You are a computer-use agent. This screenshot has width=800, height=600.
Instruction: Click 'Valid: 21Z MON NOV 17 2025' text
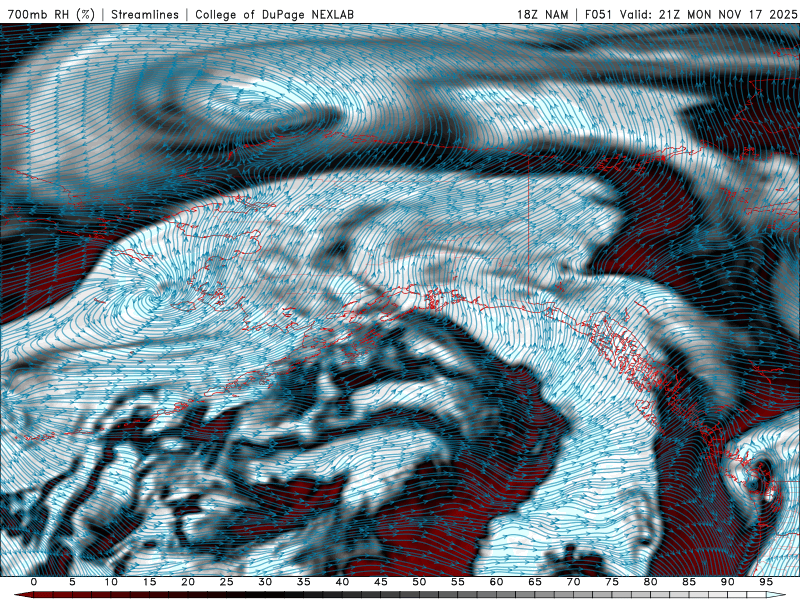pyautogui.click(x=708, y=14)
